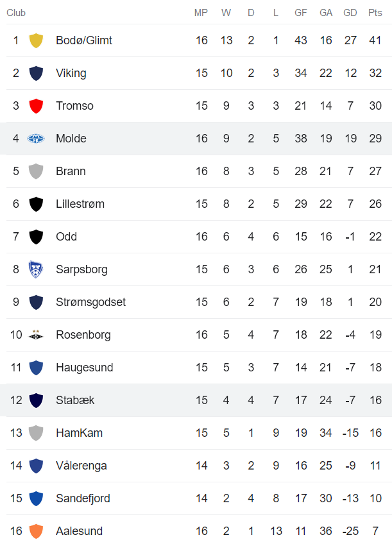Image resolution: width=392 pixels, height=551 pixels.
Task: Open the Molde team badge
Action: coord(38,138)
